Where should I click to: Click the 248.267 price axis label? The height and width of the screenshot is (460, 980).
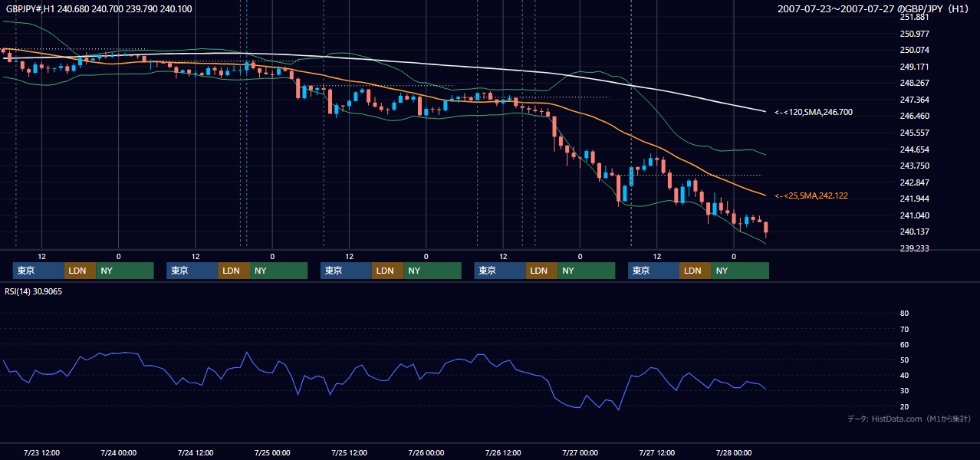(915, 84)
